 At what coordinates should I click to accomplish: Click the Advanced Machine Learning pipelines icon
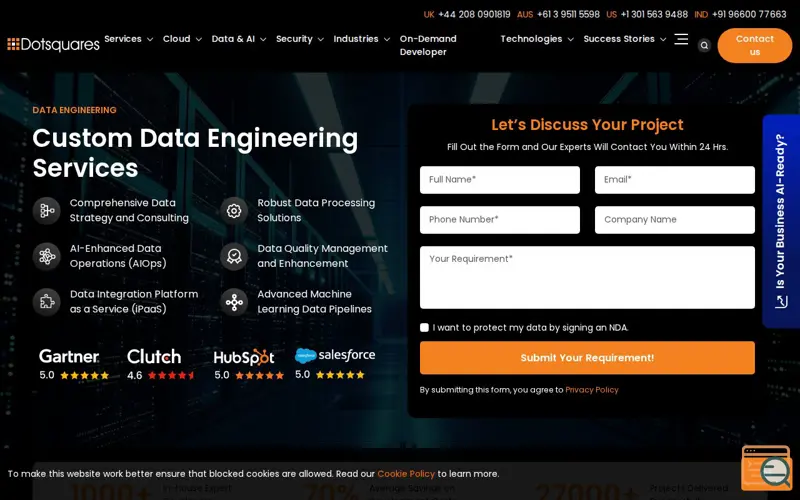coord(234,302)
